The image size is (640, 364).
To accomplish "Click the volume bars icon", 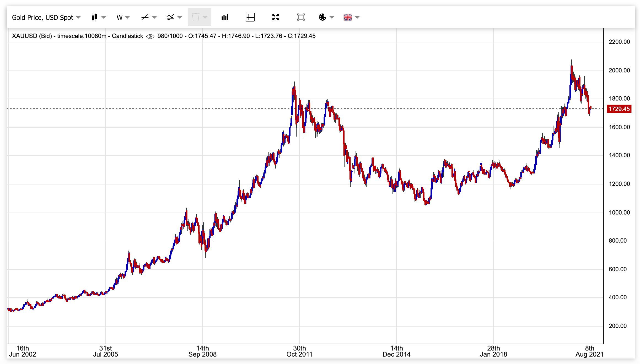I will 225,17.
